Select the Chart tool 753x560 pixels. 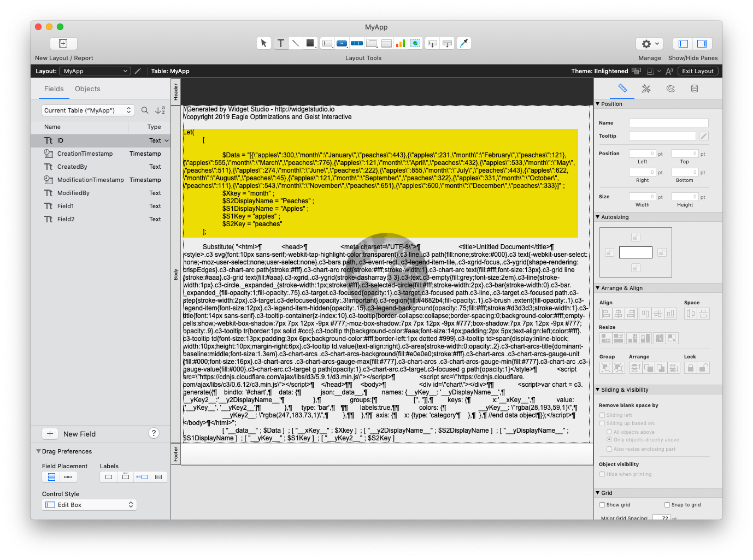point(401,43)
